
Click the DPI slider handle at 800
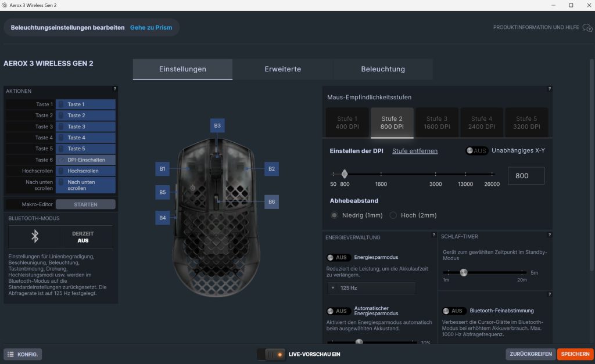[344, 174]
